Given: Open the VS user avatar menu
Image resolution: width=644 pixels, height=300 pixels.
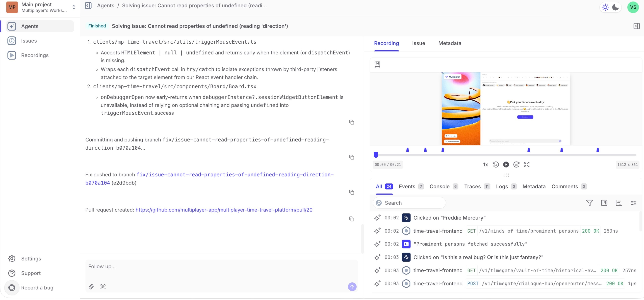Looking at the screenshot, I should (x=633, y=7).
